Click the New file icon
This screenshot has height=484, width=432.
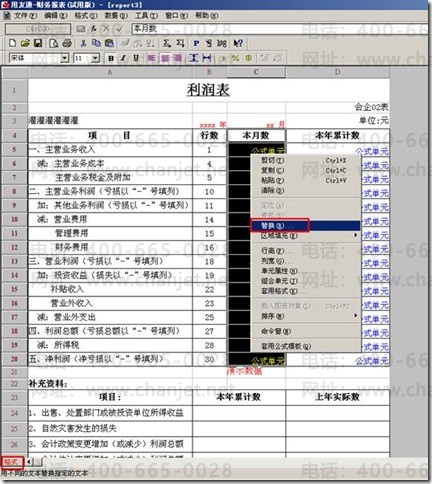(12, 43)
